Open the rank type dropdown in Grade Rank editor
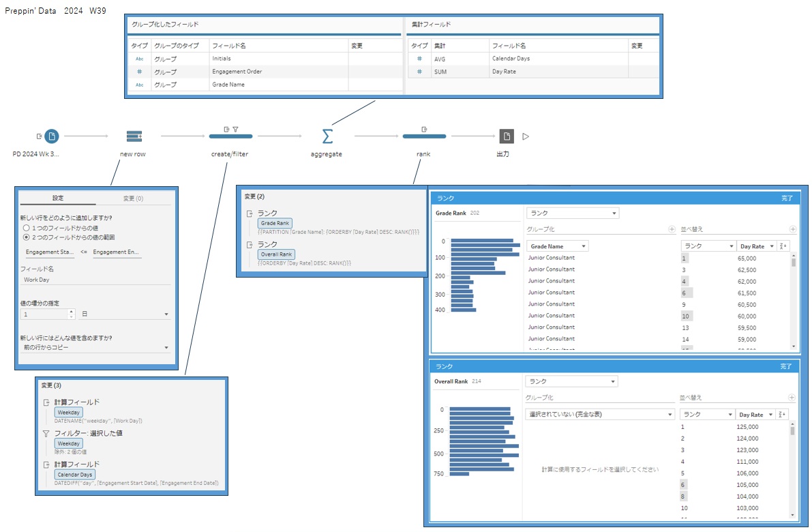 (573, 213)
